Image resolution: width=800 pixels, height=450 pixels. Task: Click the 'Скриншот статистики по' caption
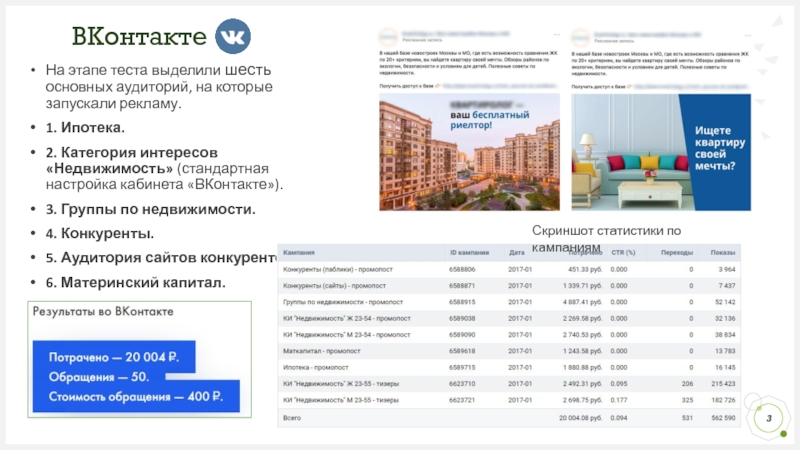pyautogui.click(x=606, y=231)
